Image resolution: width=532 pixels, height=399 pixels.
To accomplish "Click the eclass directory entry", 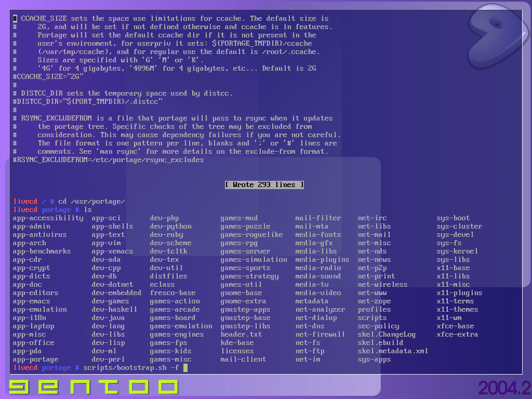I will 162,285.
